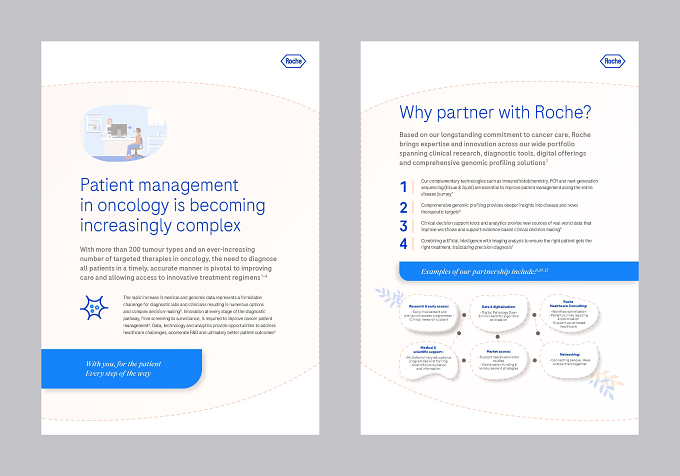
Task: Click the leaf decoration near Research bubble
Action: pyautogui.click(x=389, y=297)
